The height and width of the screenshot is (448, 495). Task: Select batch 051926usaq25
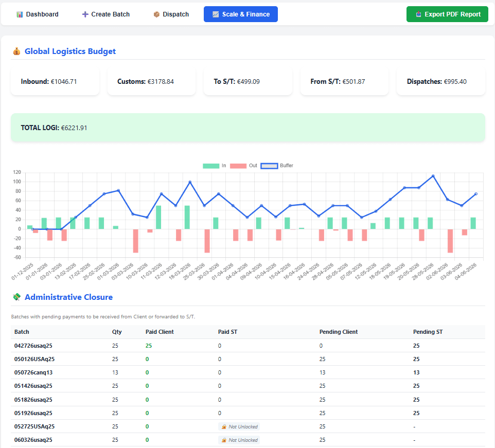coord(33,413)
